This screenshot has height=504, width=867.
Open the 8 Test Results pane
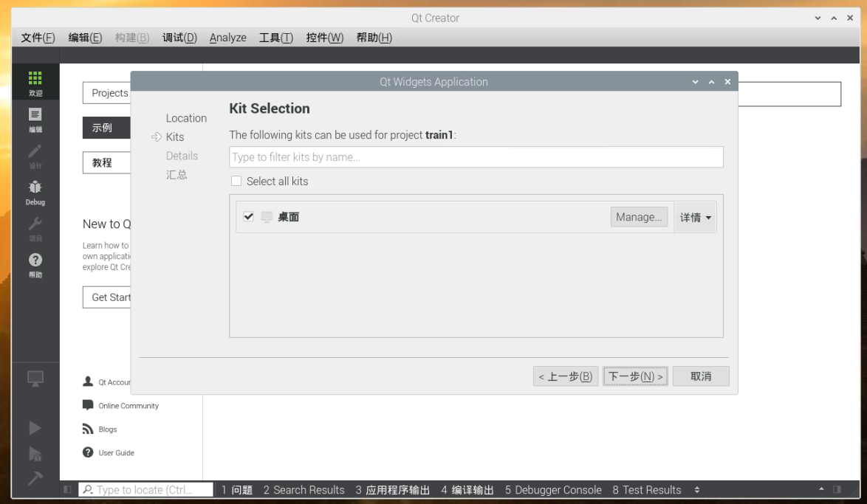(647, 490)
